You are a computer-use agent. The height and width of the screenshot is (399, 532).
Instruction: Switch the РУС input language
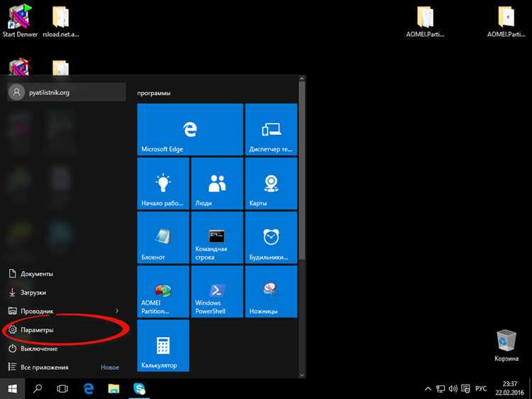click(x=480, y=389)
